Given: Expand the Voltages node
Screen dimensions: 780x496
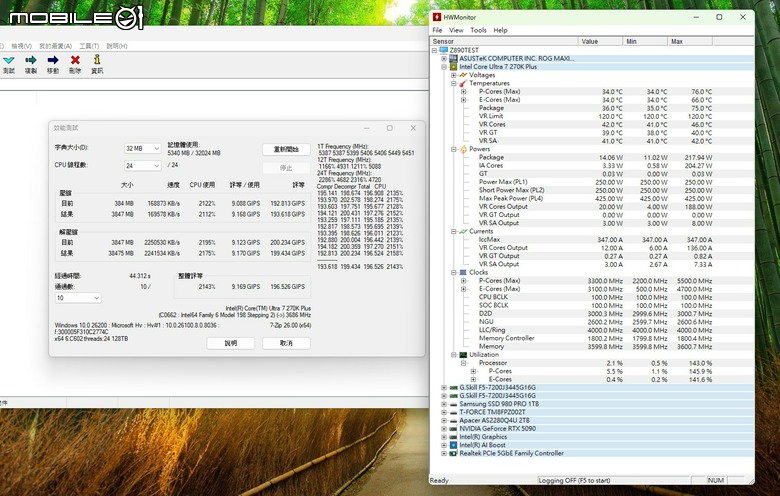Looking at the screenshot, I should click(x=454, y=75).
